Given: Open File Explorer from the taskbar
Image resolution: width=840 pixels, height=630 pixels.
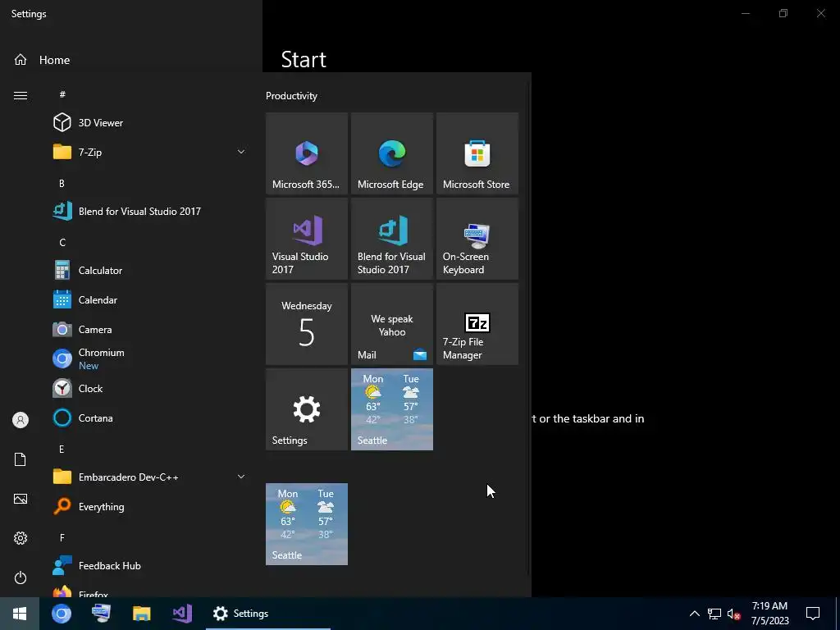Looking at the screenshot, I should [x=141, y=614].
